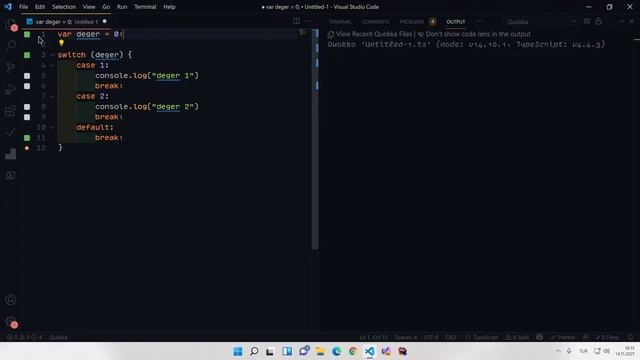Screen dimensions: 640x360
Task: Collapse case 2 fold arrow on line 7
Action: coord(53,96)
